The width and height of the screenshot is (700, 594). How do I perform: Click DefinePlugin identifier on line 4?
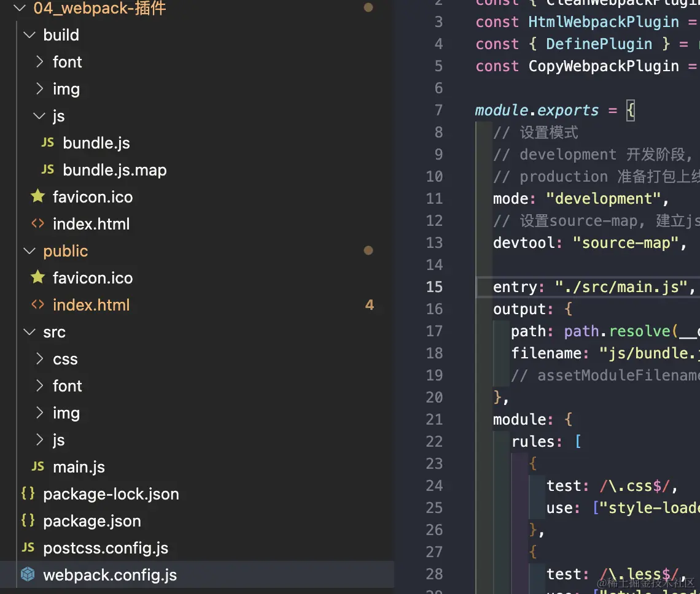click(599, 44)
